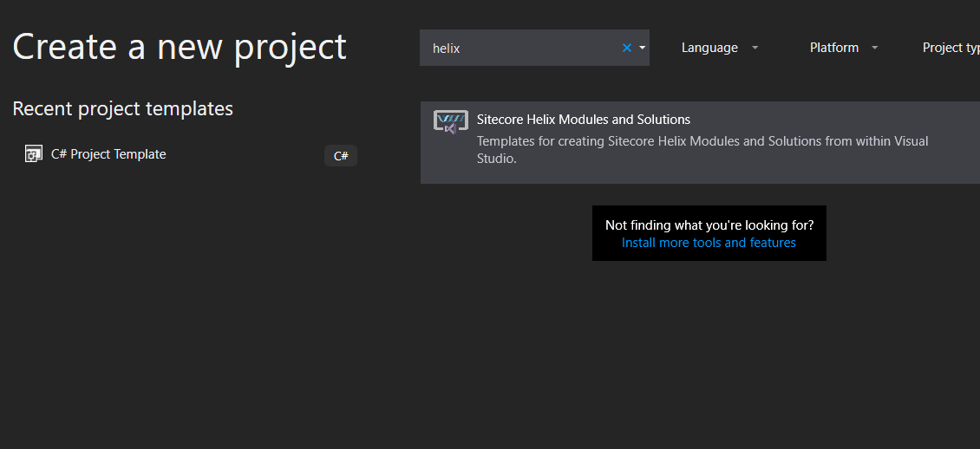Viewport: 980px width, 449px height.
Task: Click the Sitecore Helix template description text
Action: click(x=702, y=150)
